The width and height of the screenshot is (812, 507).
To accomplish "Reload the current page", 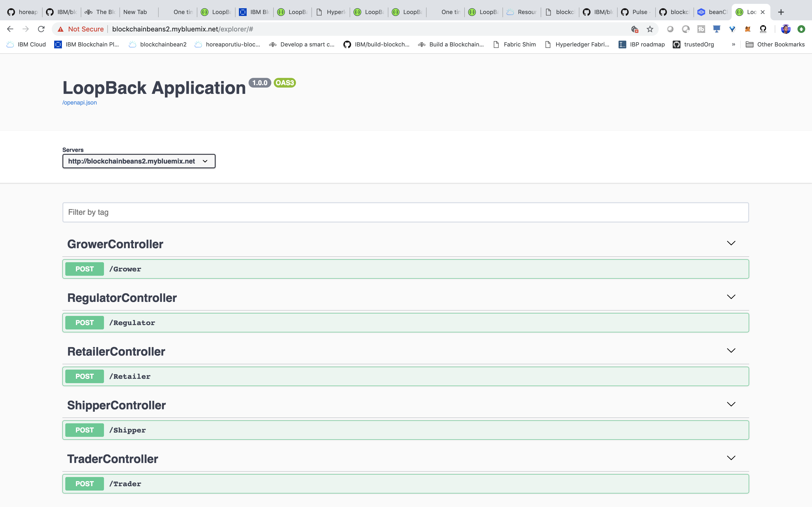I will pos(41,29).
